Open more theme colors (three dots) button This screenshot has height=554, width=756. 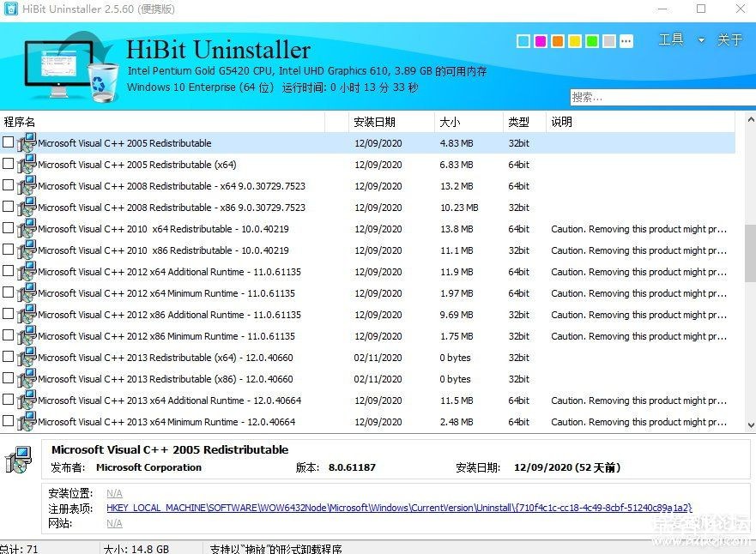tap(626, 41)
